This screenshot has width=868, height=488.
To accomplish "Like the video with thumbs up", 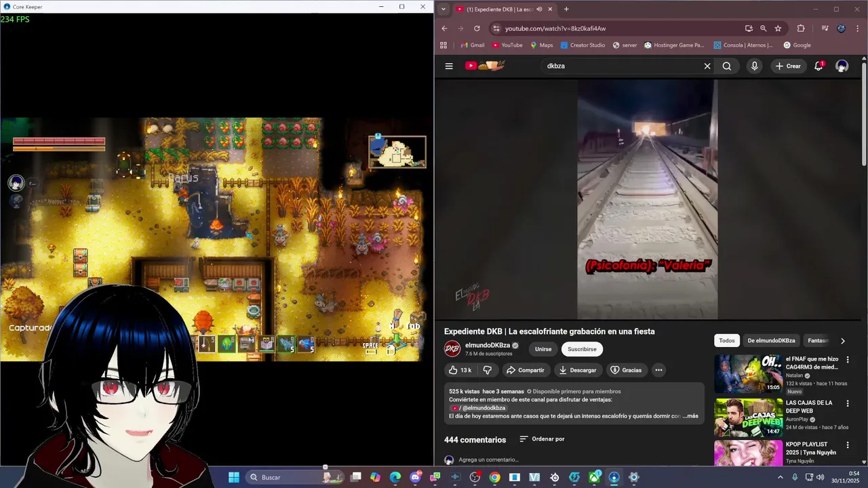I will 460,370.
